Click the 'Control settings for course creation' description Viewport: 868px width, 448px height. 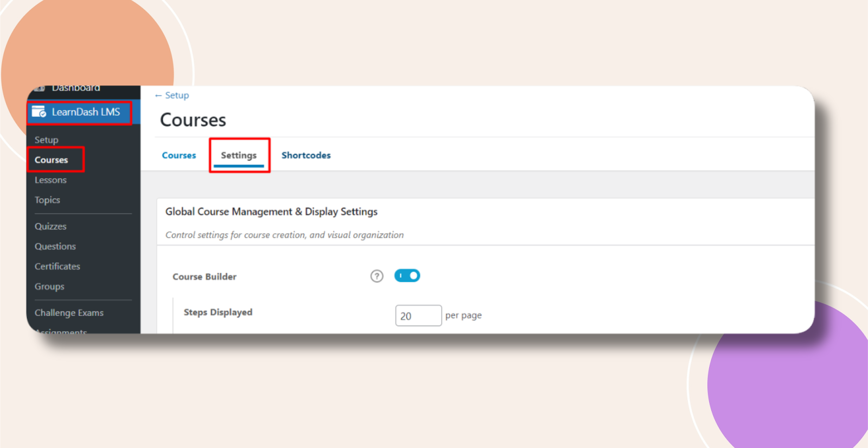(284, 235)
